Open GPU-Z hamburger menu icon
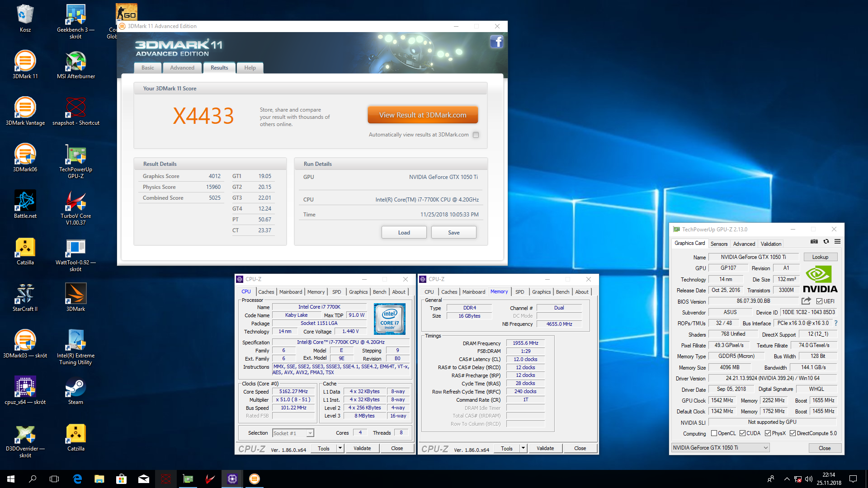 [837, 242]
